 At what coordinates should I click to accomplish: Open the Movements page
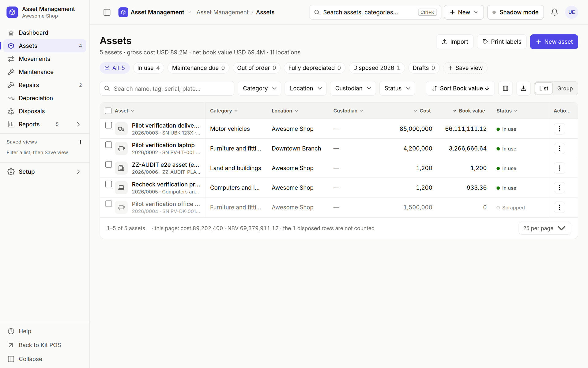45,59
